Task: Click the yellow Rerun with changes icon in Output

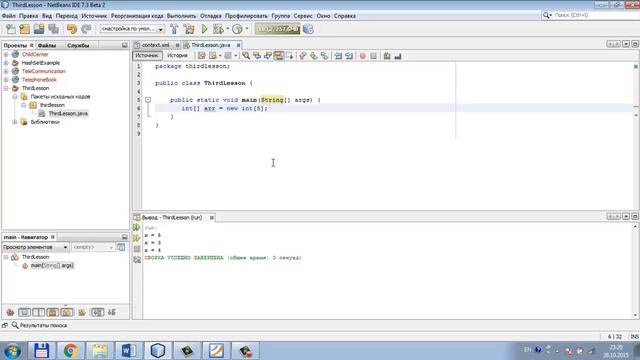Action: click(x=137, y=238)
